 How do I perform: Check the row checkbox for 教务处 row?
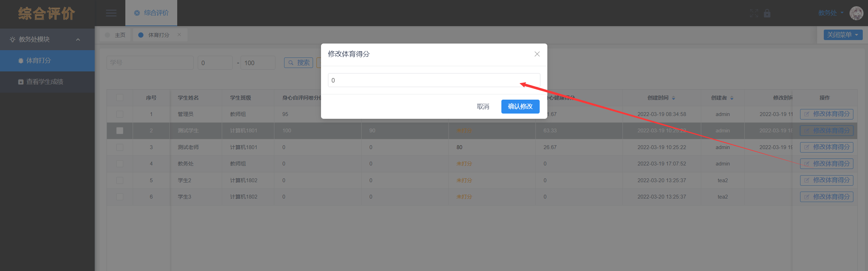pyautogui.click(x=120, y=164)
